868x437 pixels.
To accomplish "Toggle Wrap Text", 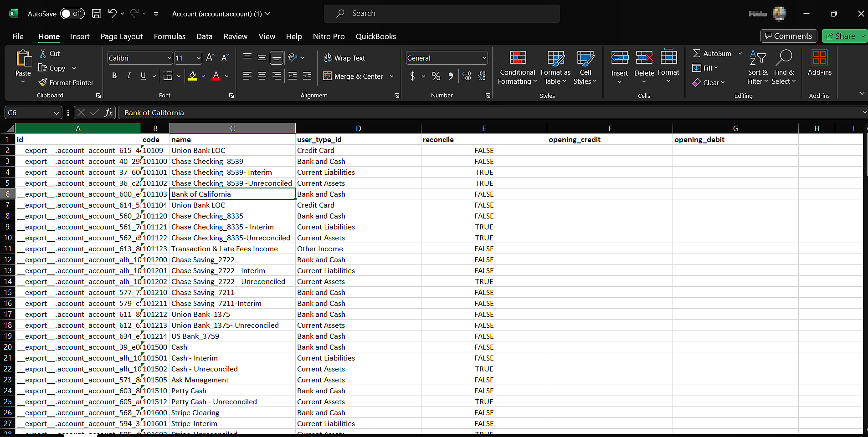I will tap(344, 58).
